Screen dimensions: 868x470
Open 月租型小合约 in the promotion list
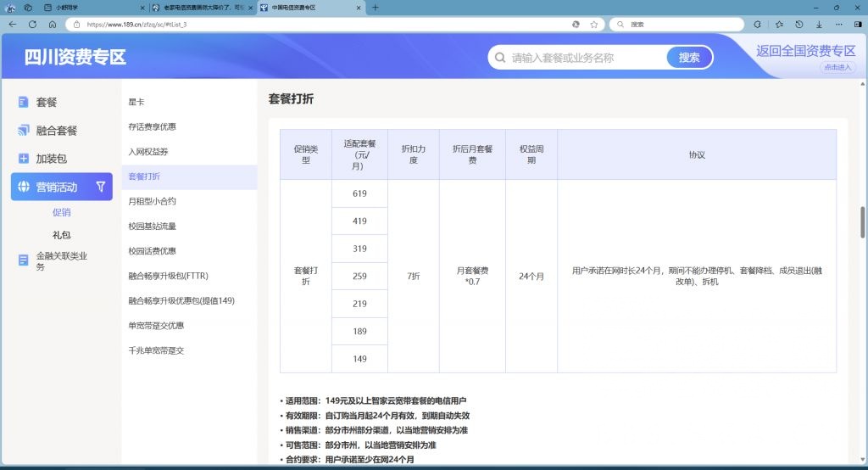152,202
